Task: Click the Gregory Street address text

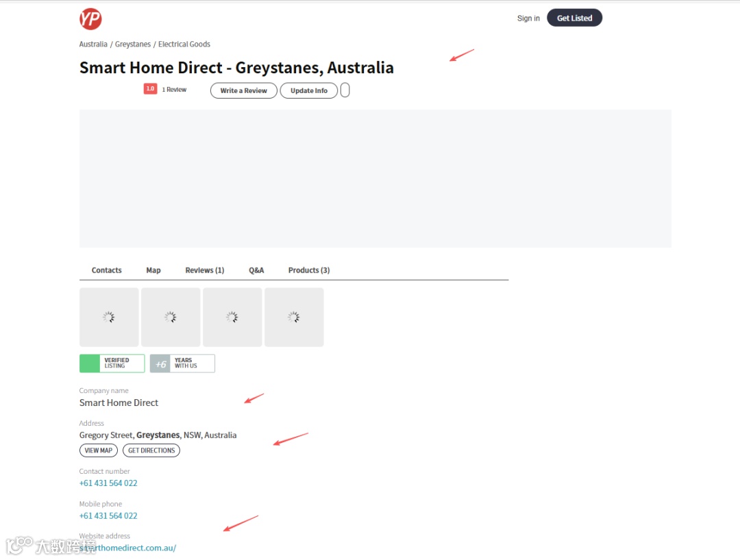Action: [x=158, y=435]
